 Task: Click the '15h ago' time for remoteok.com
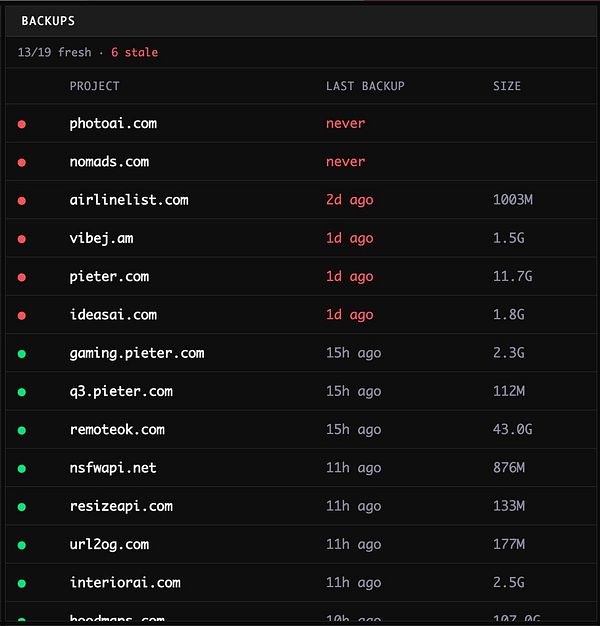coord(354,430)
